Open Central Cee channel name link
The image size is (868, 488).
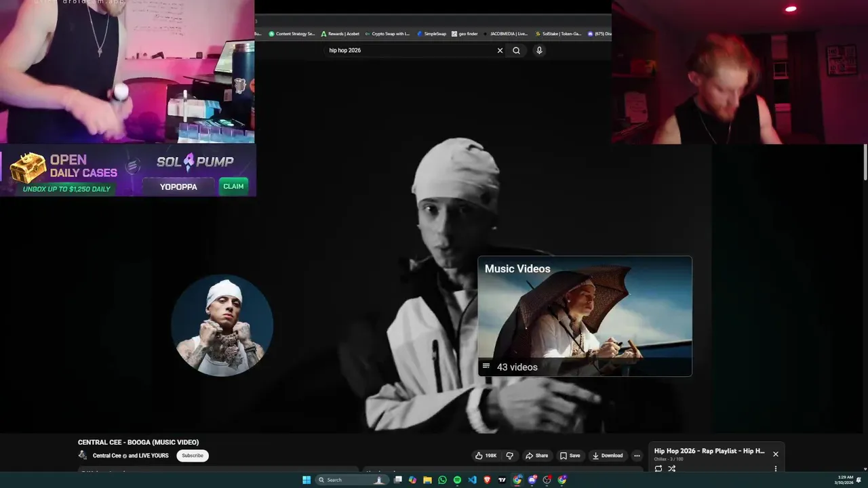[131, 455]
